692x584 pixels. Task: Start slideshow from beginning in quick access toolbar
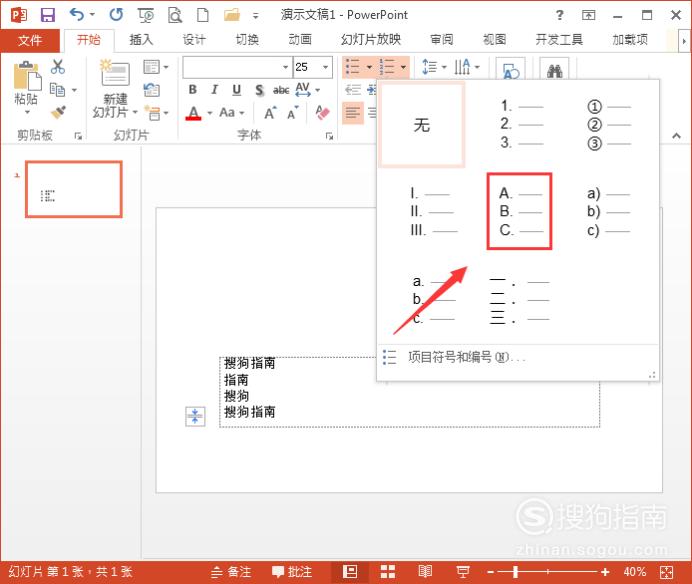pyautogui.click(x=146, y=15)
